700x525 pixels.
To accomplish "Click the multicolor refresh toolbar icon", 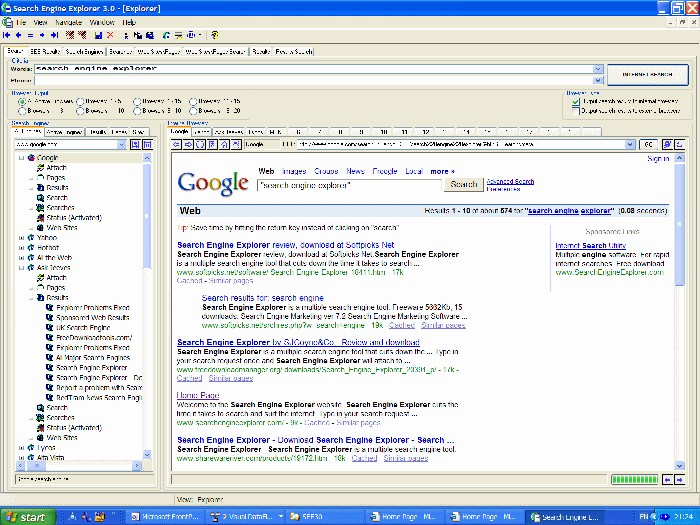I will click(x=166, y=35).
